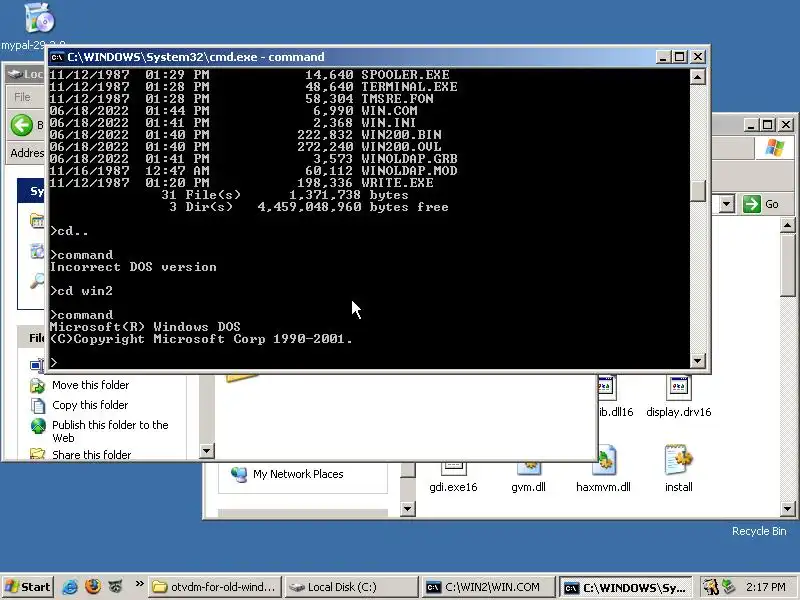Expand quick launch overflow chevron
Screen dimensions: 800x600
point(139,583)
